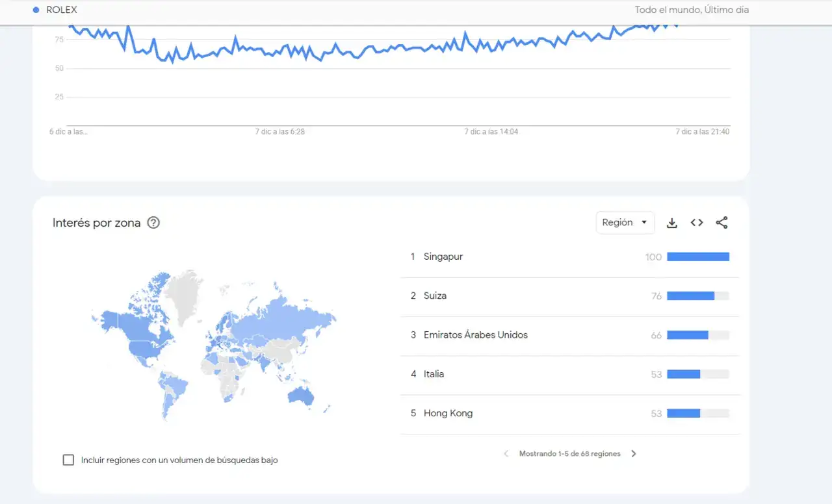Click Singapur's interest bar of 100
832x504 pixels.
(x=698, y=257)
